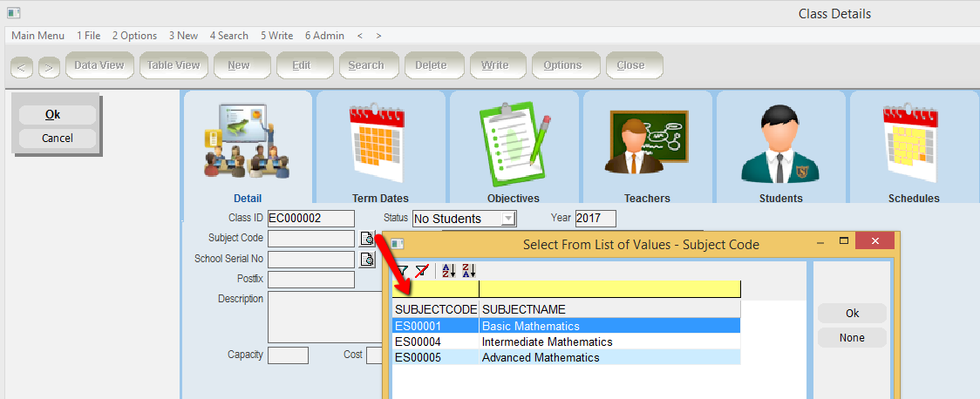
Task: Open the 4 Search menu
Action: [x=228, y=36]
